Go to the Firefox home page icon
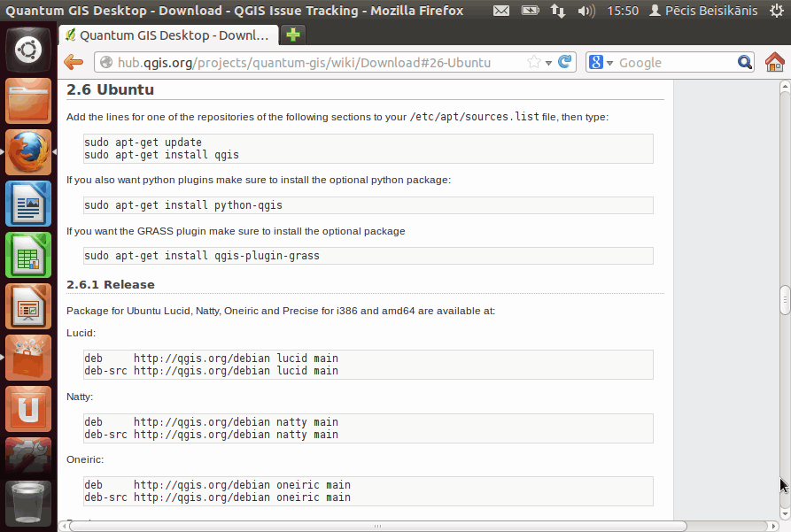The height and width of the screenshot is (532, 791). point(774,63)
